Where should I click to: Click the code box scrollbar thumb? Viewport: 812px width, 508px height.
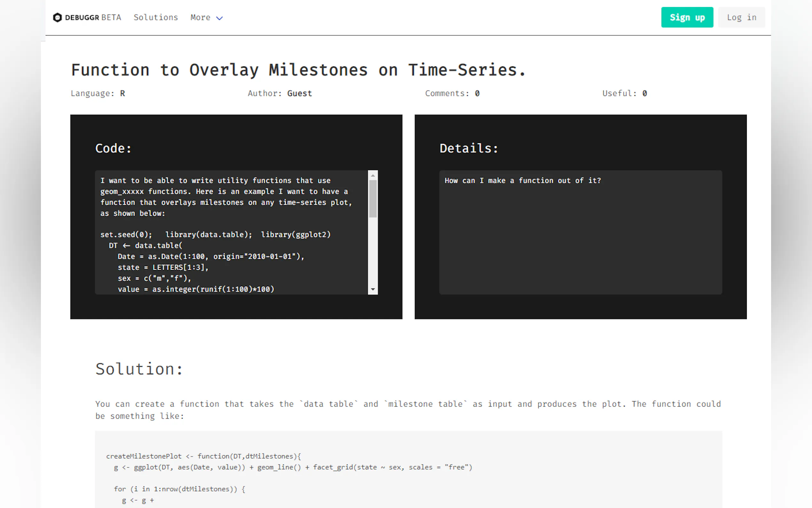pos(373,199)
